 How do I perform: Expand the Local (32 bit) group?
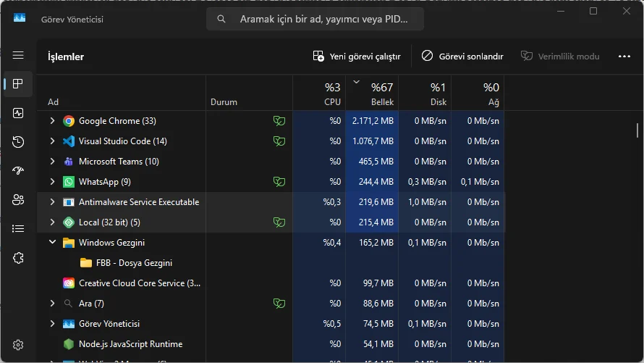[x=52, y=222]
